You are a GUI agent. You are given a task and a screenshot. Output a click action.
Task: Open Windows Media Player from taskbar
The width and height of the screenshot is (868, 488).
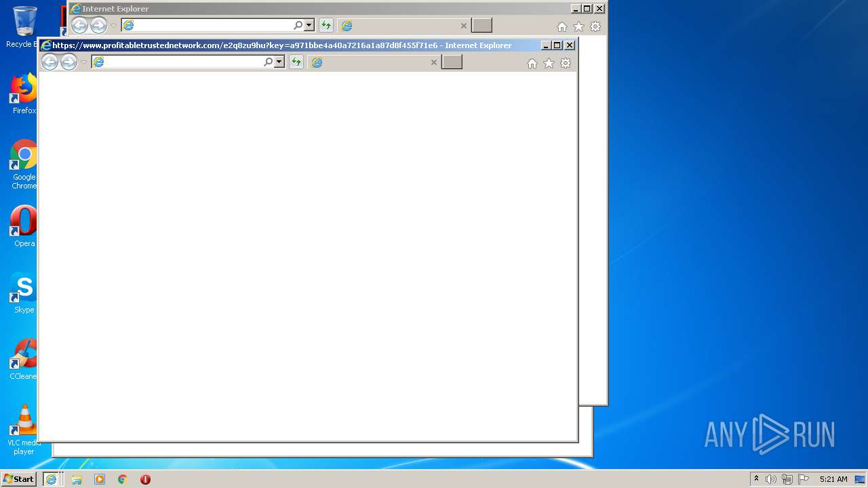100,479
